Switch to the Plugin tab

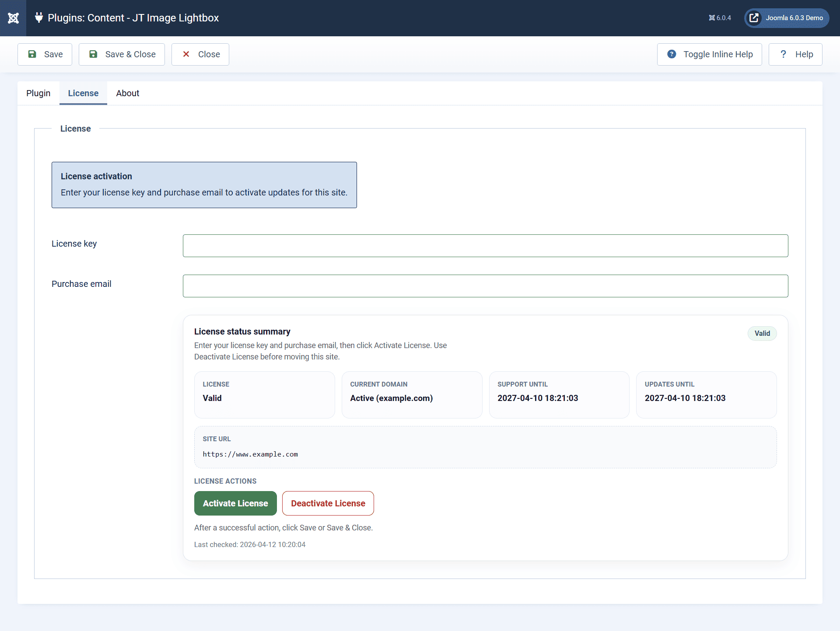click(38, 93)
